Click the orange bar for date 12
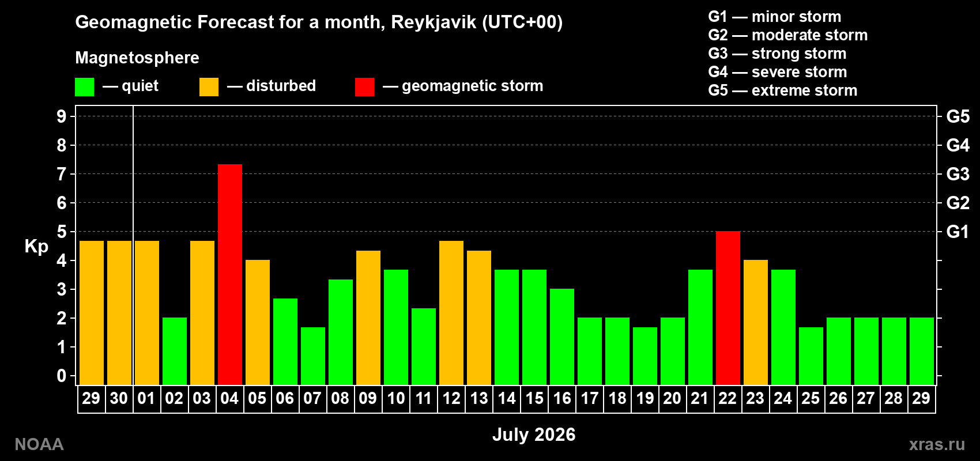This screenshot has width=980, height=461. tap(451, 313)
